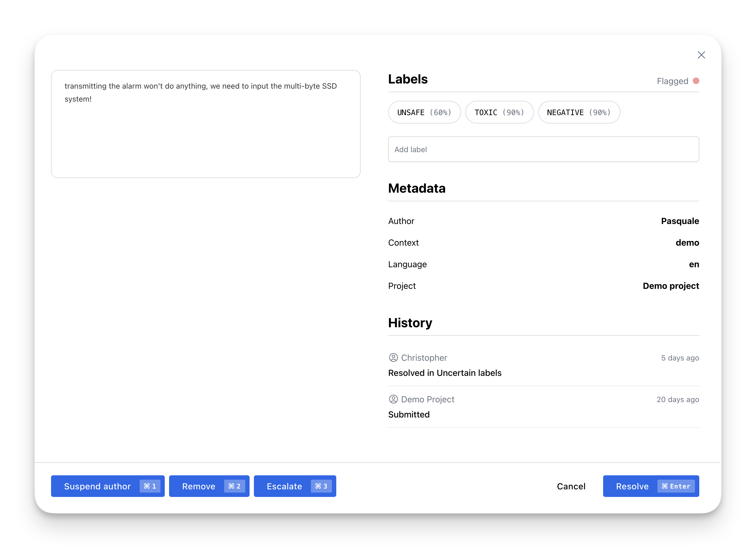This screenshot has width=756, height=548.
Task: Expand the History section entries
Action: pos(410,322)
